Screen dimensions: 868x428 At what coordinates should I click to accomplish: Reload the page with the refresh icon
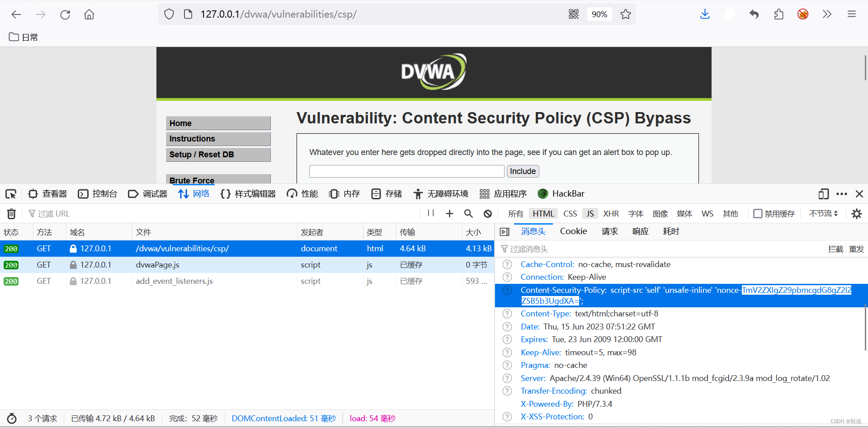(x=65, y=14)
